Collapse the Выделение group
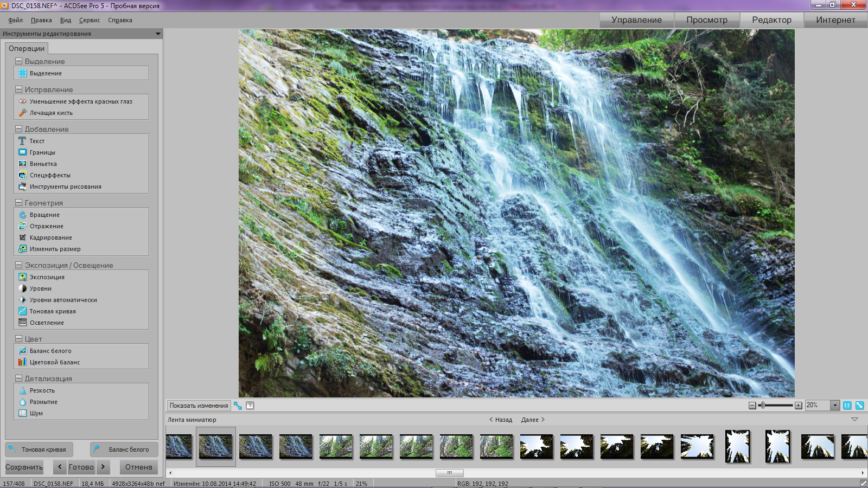 tap(18, 61)
